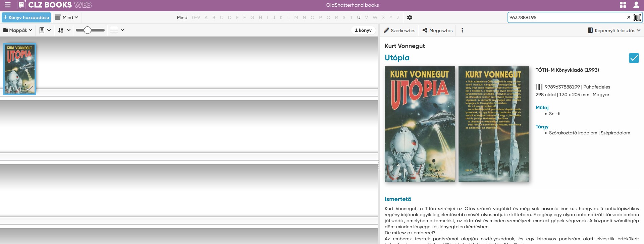The height and width of the screenshot is (244, 644).
Task: Clear the search field with the X
Action: click(629, 17)
